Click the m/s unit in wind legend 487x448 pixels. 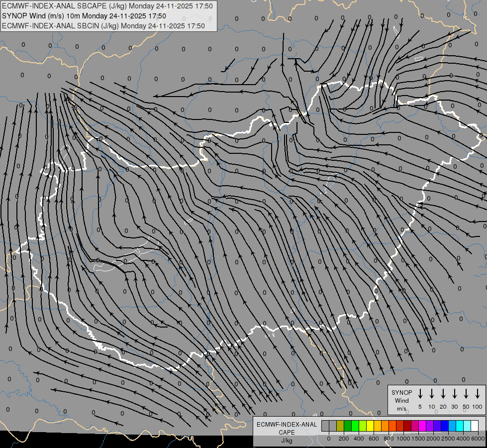[x=401, y=409]
